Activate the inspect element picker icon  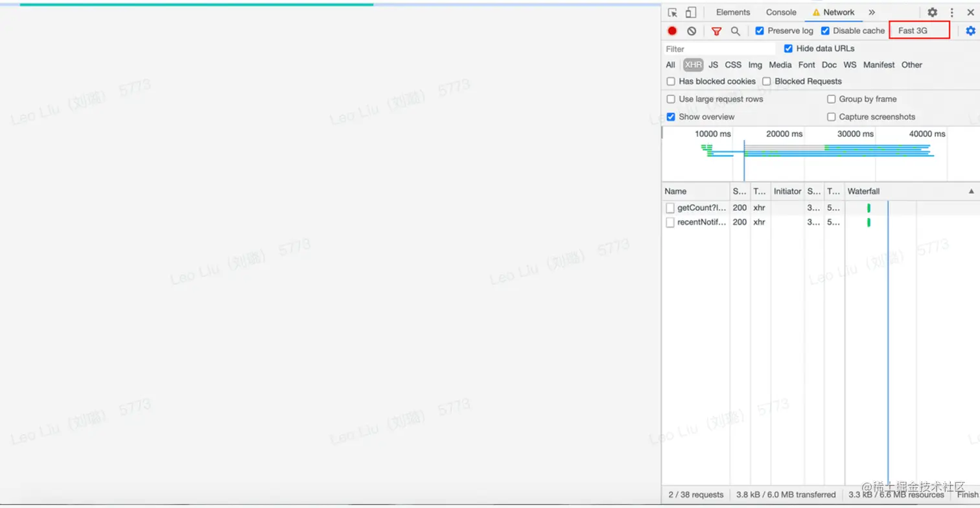[x=673, y=12]
